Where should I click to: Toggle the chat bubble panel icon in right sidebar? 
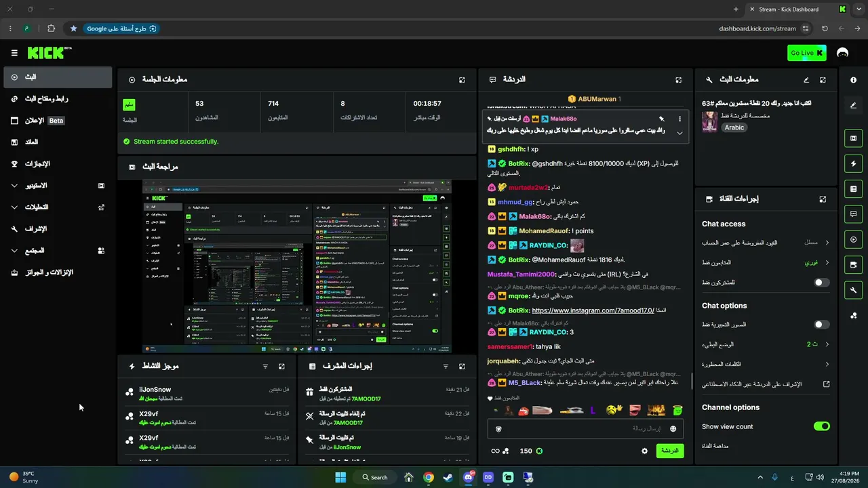coord(853,214)
